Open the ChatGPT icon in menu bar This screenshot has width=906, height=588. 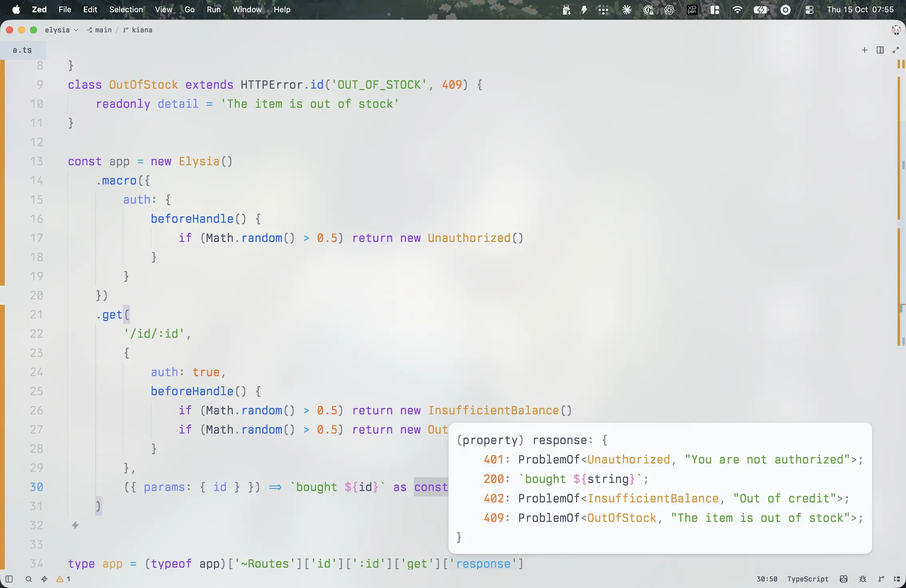[670, 10]
